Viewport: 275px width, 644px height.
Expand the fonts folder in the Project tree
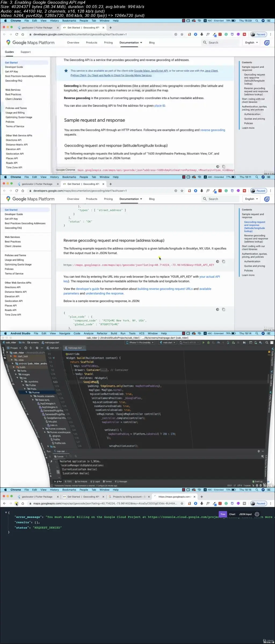15,371
